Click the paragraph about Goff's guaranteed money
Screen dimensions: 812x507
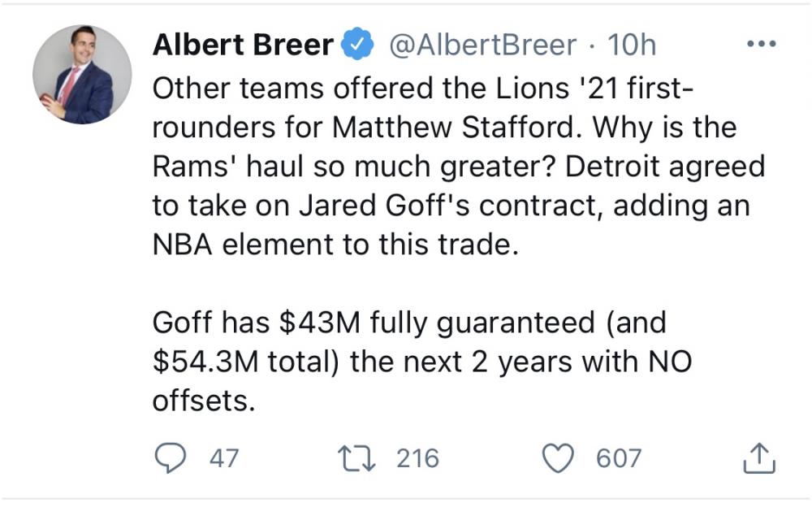(422, 362)
